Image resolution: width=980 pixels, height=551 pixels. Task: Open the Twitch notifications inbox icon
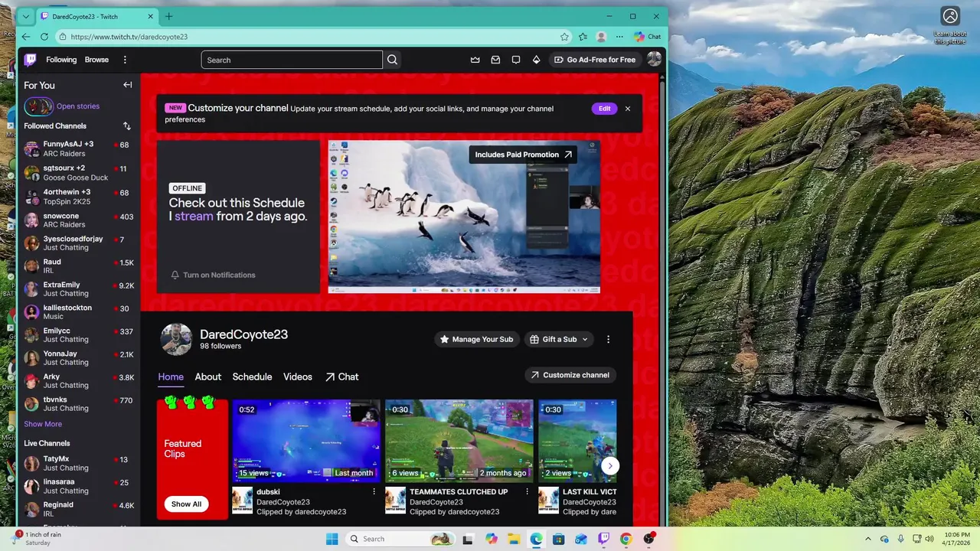495,60
